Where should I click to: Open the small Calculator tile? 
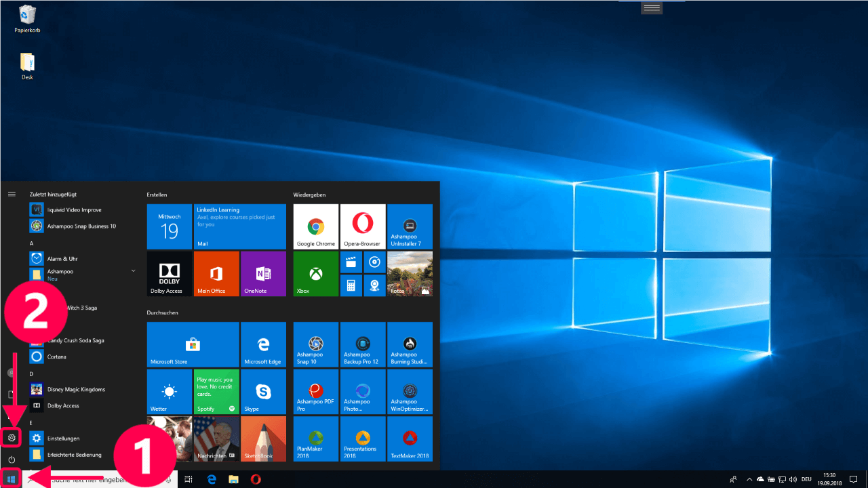coord(351,285)
